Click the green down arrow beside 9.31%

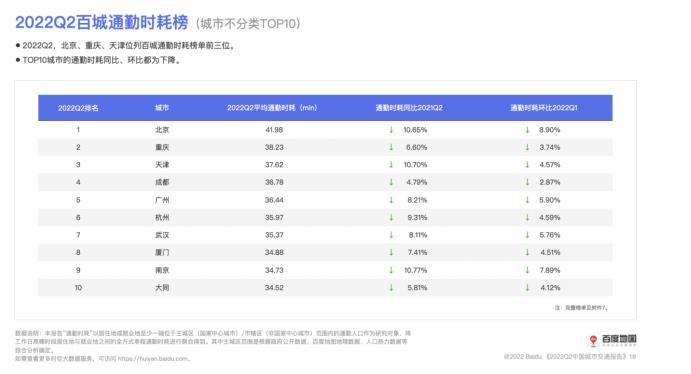pos(391,217)
